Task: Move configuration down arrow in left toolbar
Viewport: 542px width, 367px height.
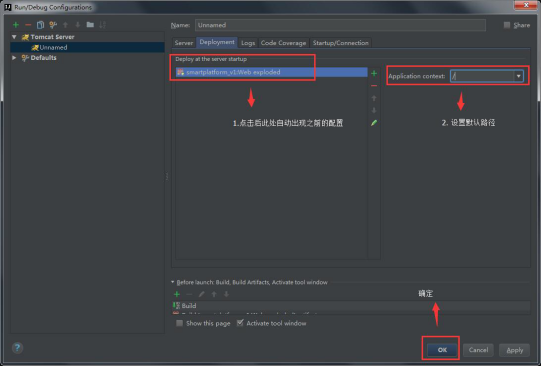Action: pyautogui.click(x=78, y=25)
